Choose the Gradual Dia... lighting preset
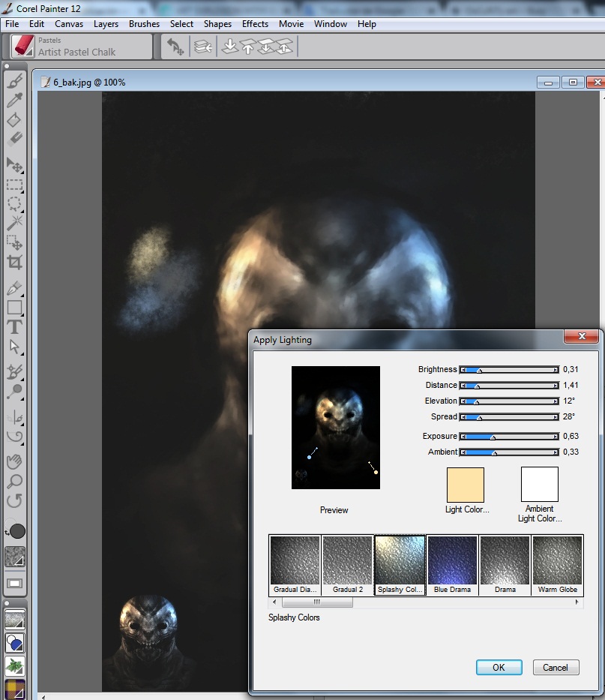 click(x=295, y=565)
